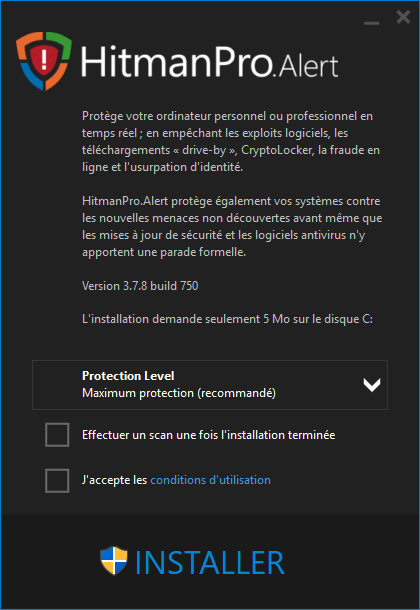Click the paragraph mentioning CryptoLocker
The image size is (420, 610).
tap(231, 142)
